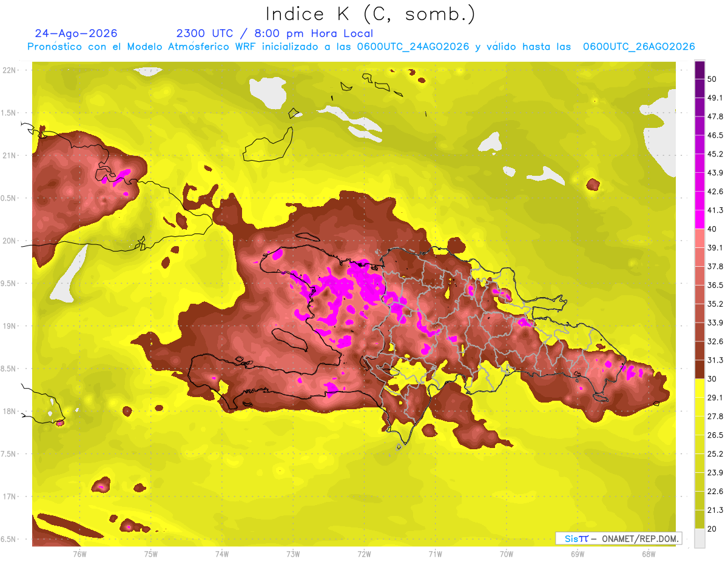Click the 1.5N latitude tick label

[x=10, y=113]
